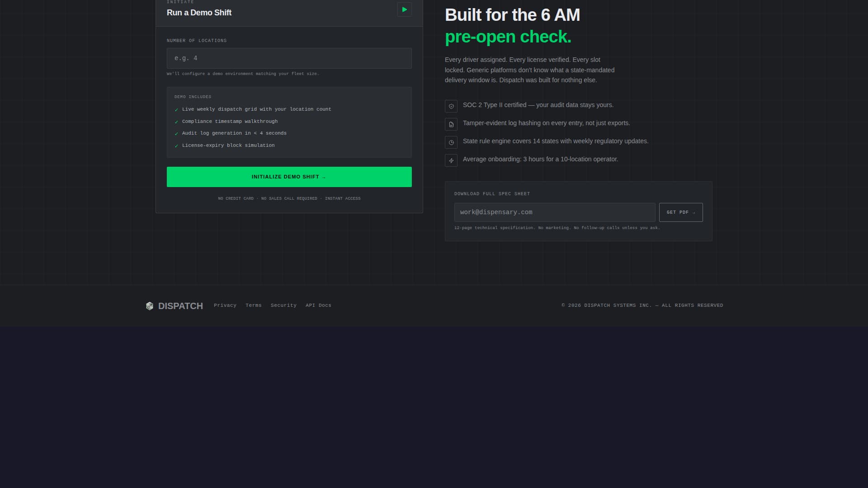Click the 'Built for the 6 AM' headline
Screen dimensions: 868x488
click(512, 15)
